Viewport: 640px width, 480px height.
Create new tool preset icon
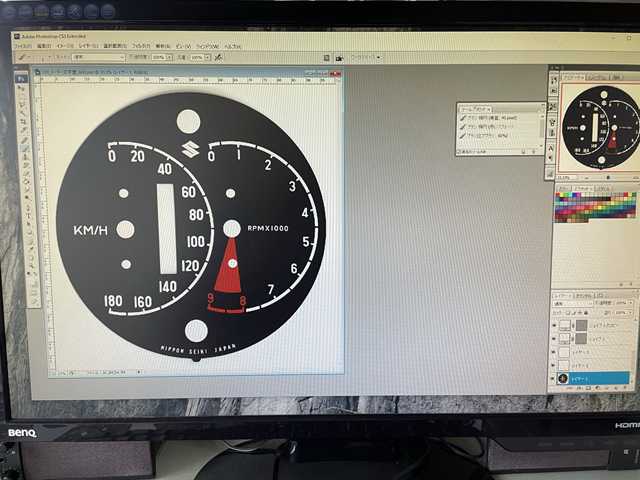coord(524,151)
